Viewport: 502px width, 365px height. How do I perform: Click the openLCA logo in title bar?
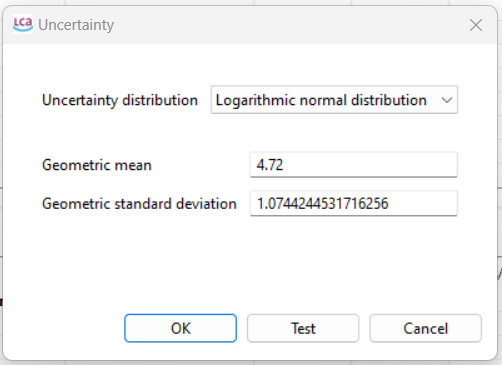click(x=23, y=24)
